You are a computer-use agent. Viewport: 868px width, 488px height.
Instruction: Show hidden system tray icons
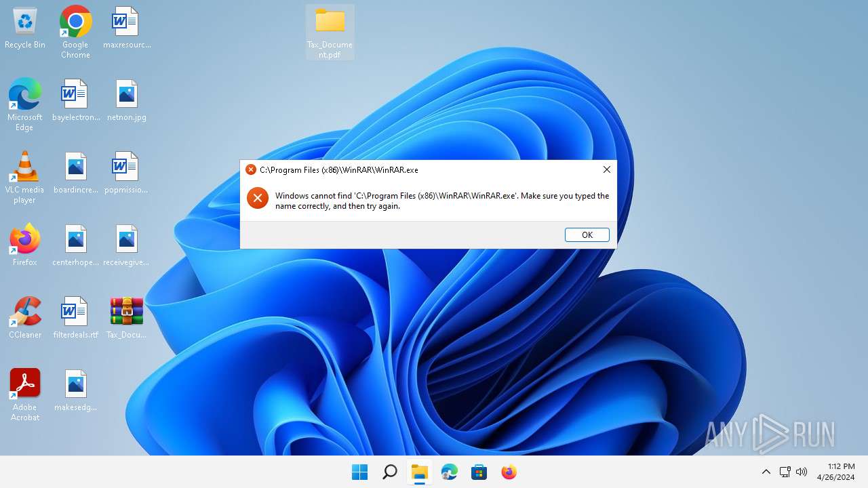click(x=766, y=472)
